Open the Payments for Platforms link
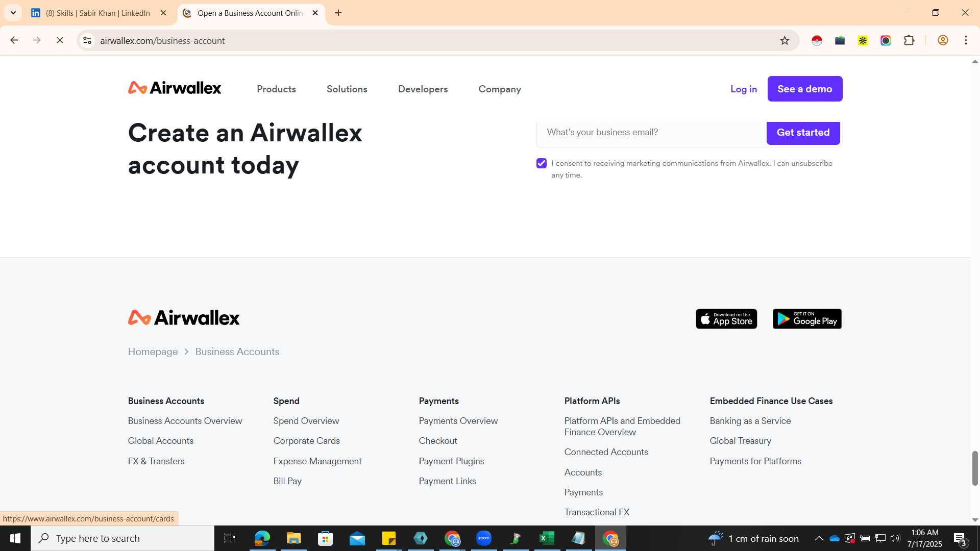 point(755,461)
